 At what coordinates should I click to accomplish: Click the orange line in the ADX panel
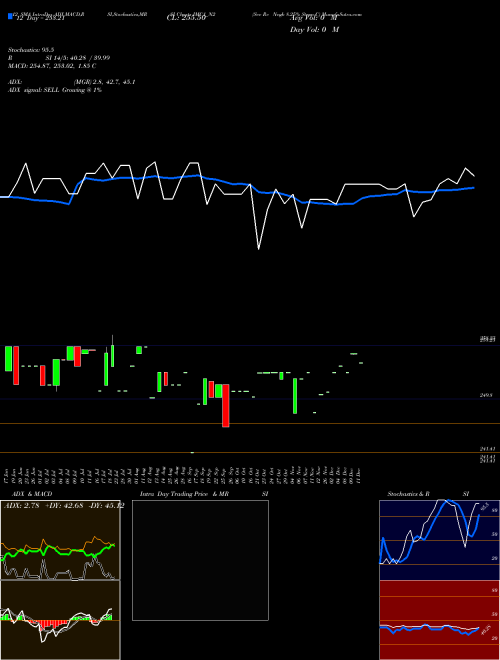(x=58, y=547)
